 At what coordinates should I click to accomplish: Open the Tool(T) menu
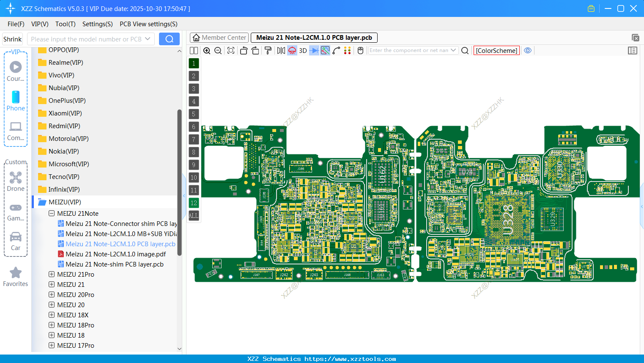[x=65, y=24]
